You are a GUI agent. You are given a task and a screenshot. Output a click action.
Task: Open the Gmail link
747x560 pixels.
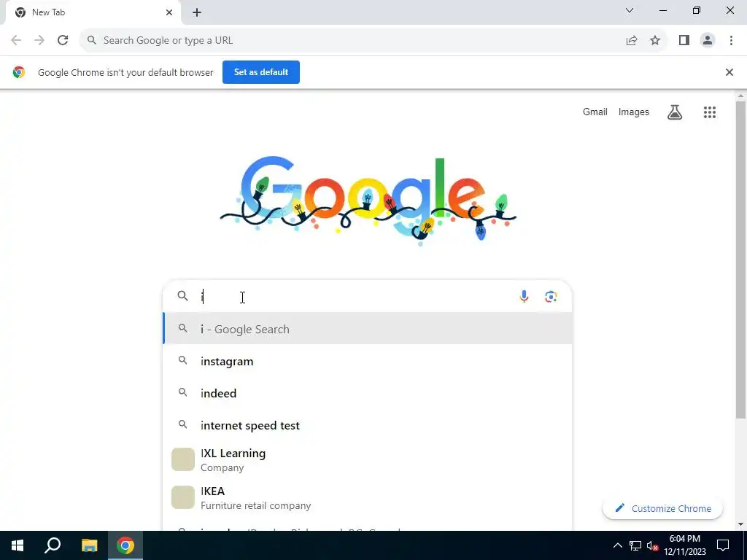point(595,112)
